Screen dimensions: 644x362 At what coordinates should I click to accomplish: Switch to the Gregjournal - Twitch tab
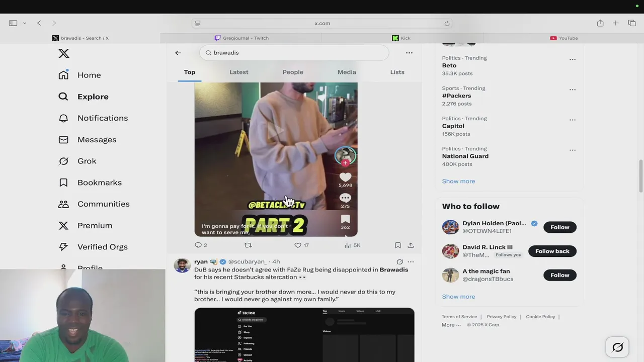242,38
